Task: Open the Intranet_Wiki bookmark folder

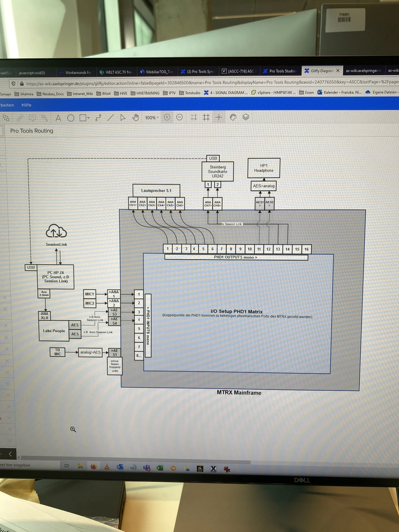Action: tap(80, 94)
